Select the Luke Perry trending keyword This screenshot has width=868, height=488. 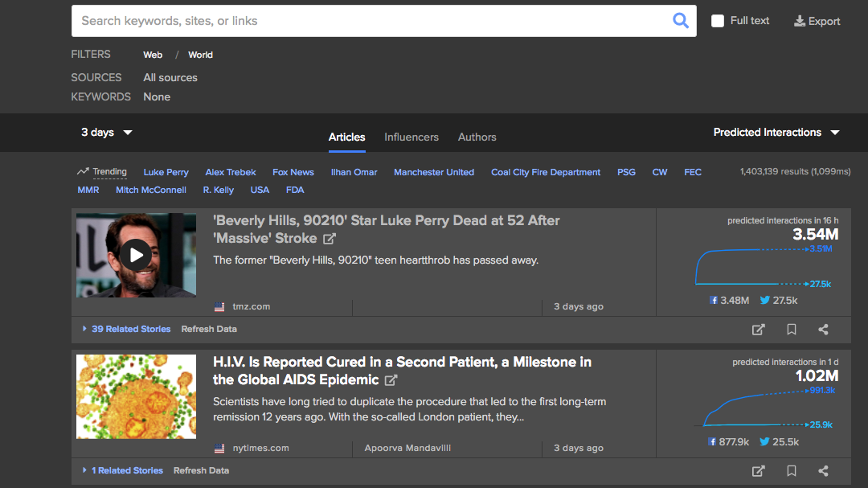(166, 171)
